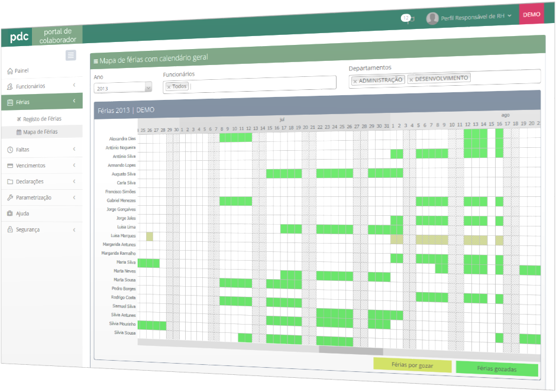
Task: Click the Declarações folder icon
Action: (x=10, y=182)
